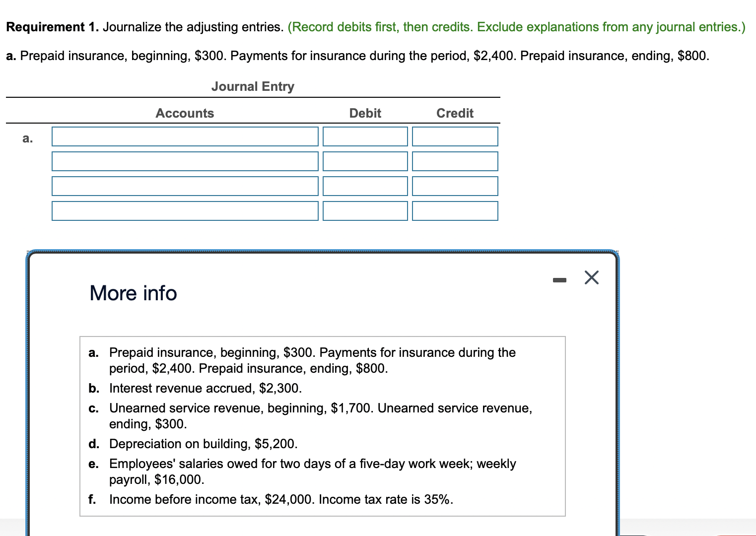Select item d about building depreciation
Image resolution: width=756 pixels, height=536 pixels.
coord(203,444)
